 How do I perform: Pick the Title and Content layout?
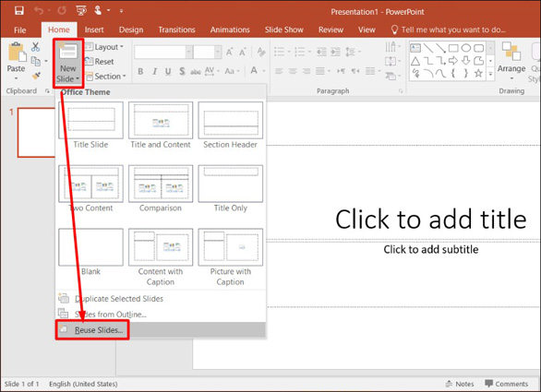coord(161,125)
